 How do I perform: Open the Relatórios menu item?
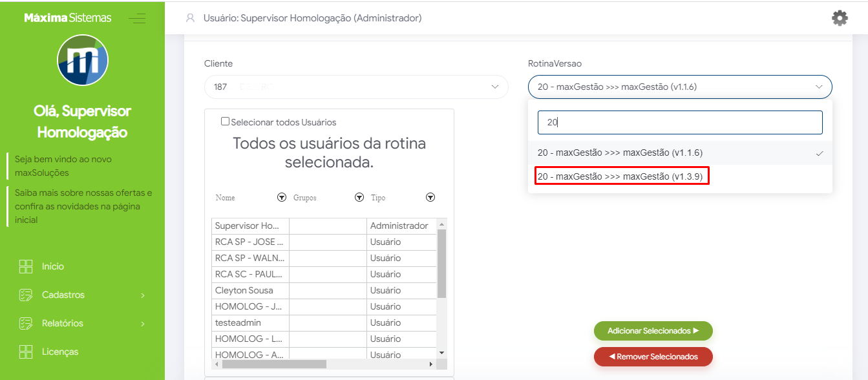63,323
